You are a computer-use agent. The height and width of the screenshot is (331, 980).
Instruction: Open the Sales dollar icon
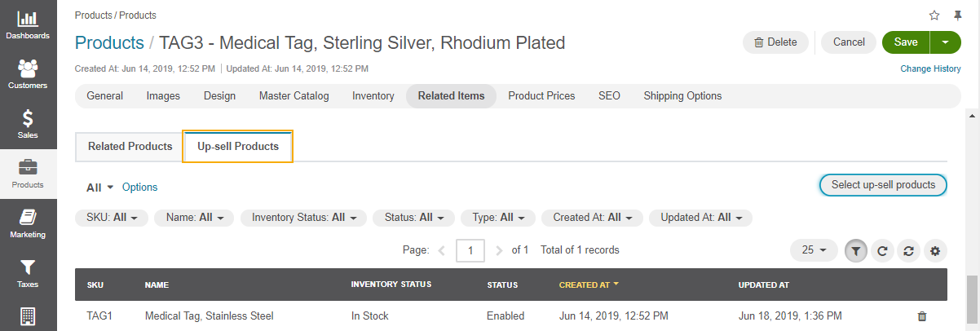point(28,124)
